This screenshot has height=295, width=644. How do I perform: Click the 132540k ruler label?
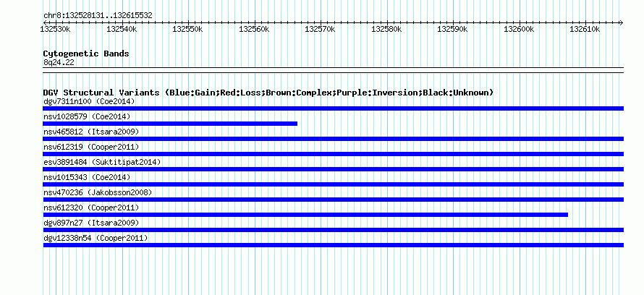(122, 29)
